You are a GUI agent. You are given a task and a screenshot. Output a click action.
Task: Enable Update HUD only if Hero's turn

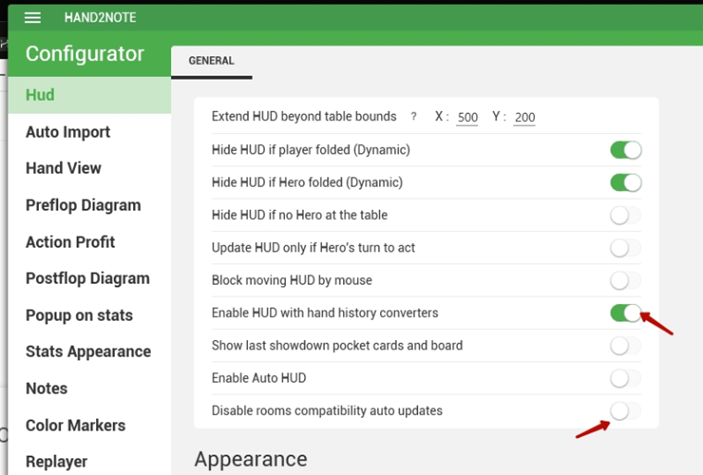point(625,248)
